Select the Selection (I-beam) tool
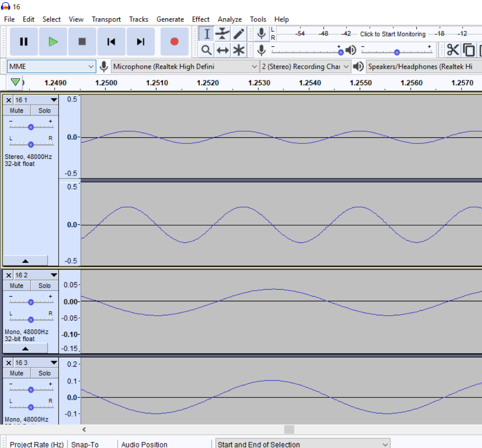 tap(206, 34)
